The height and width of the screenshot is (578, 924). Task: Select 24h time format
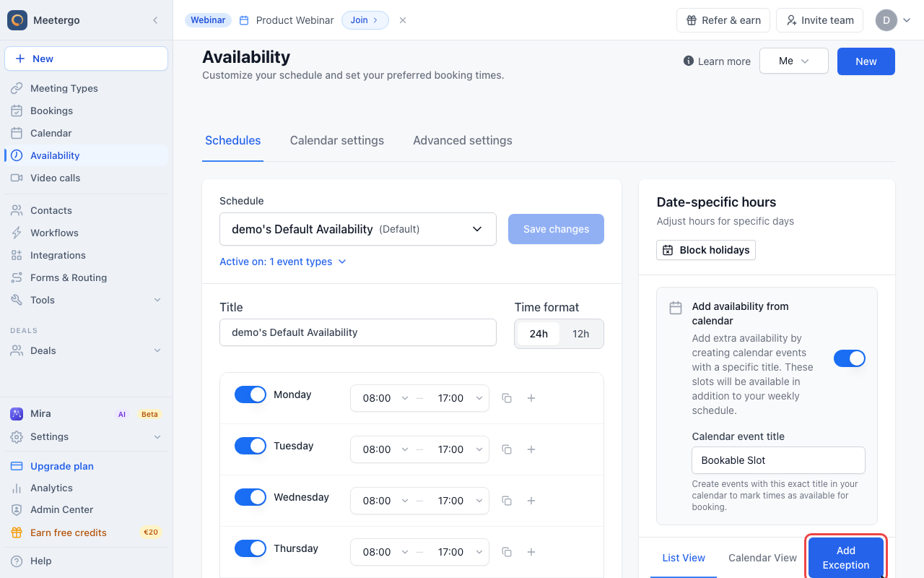(x=539, y=334)
